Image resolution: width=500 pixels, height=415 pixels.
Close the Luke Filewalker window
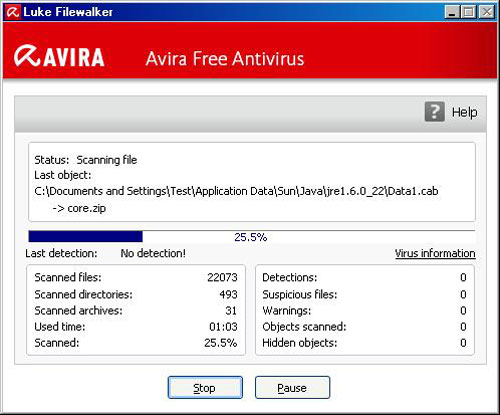[486, 12]
